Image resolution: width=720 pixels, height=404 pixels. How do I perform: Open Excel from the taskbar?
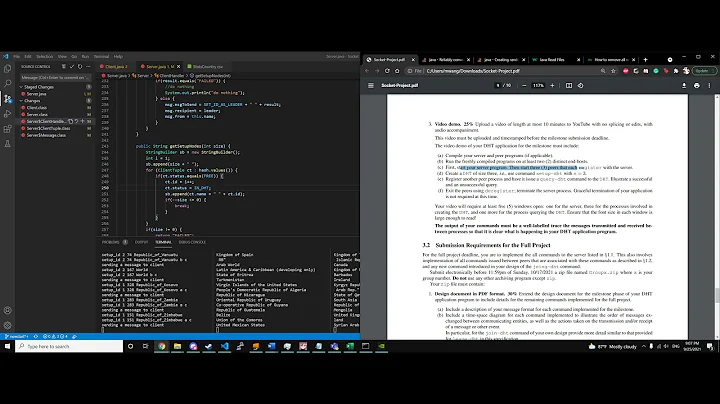(x=350, y=346)
